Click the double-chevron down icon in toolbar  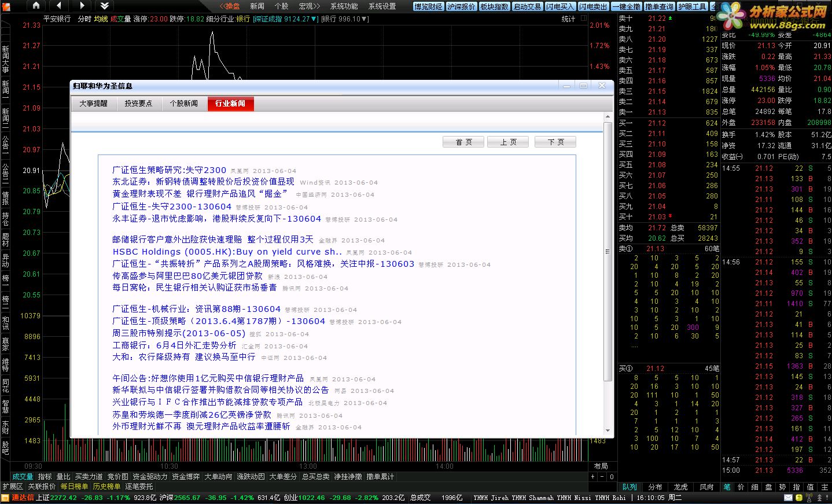click(104, 6)
